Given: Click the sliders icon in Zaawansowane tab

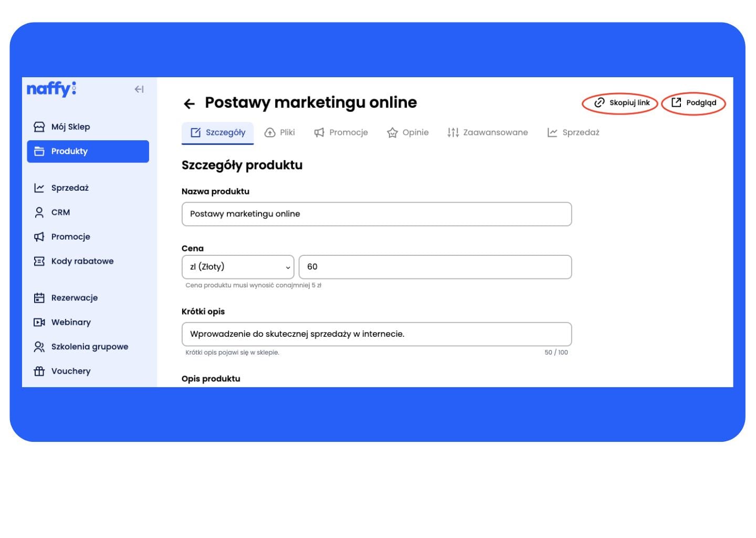Looking at the screenshot, I should tap(453, 132).
